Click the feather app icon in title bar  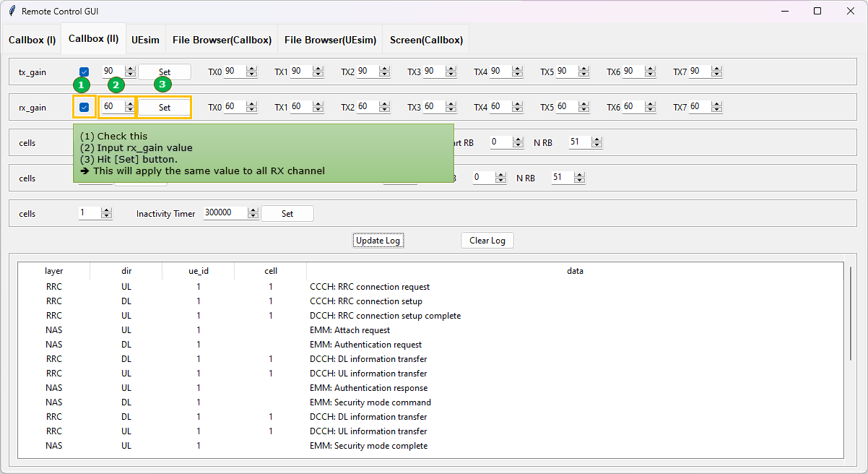coord(12,12)
